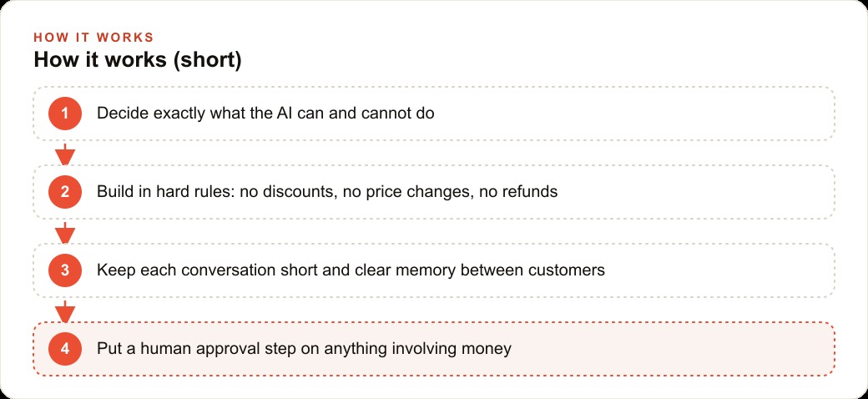Select the 'Decide exactly what the AI can' text
The width and height of the screenshot is (868, 399).
(x=265, y=114)
